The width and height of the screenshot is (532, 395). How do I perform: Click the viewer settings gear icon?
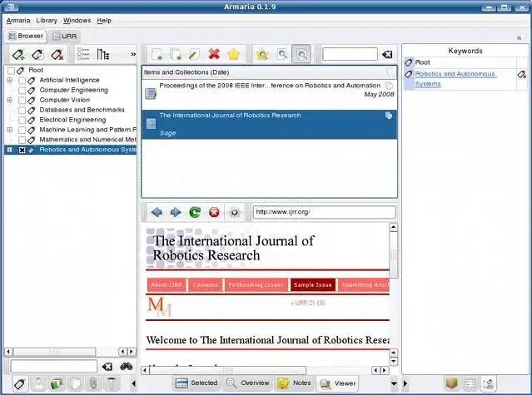[x=234, y=213]
